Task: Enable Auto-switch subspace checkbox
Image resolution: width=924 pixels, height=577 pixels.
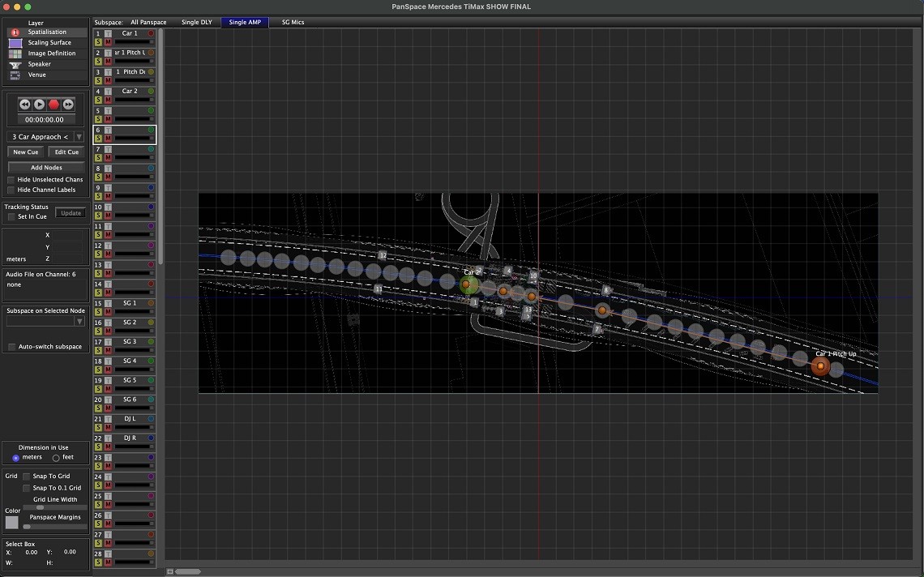Action: [12, 347]
